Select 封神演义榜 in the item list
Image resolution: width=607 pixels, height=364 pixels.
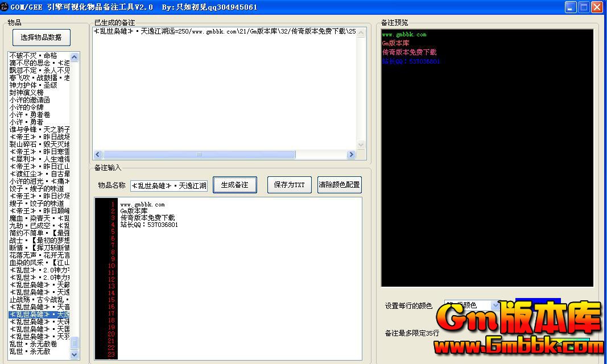[27, 93]
